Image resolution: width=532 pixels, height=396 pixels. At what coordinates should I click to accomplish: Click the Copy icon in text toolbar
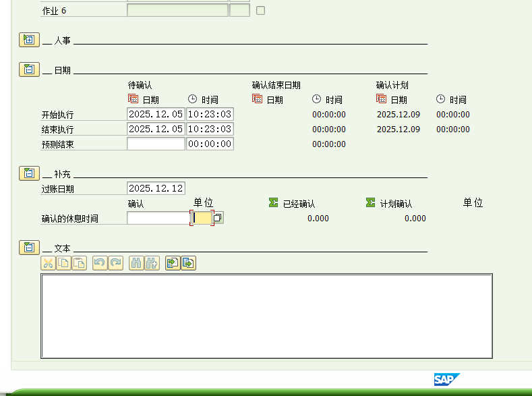coord(63,263)
